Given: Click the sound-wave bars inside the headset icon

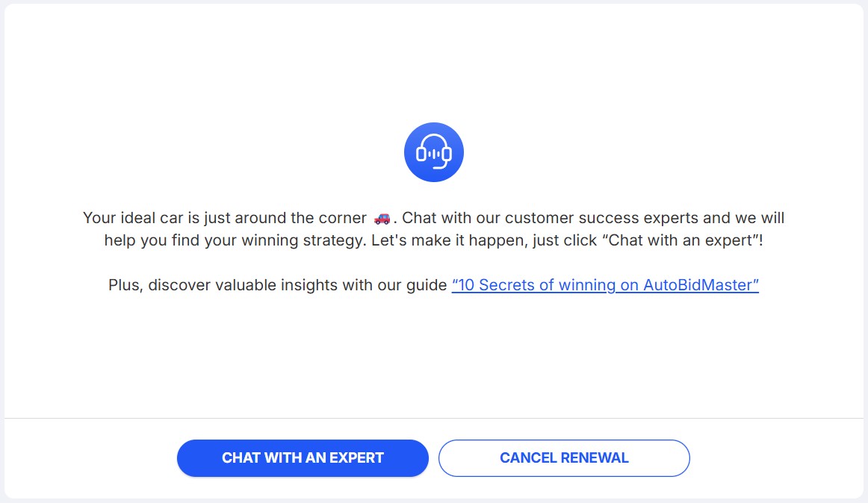Looking at the screenshot, I should coord(434,152).
